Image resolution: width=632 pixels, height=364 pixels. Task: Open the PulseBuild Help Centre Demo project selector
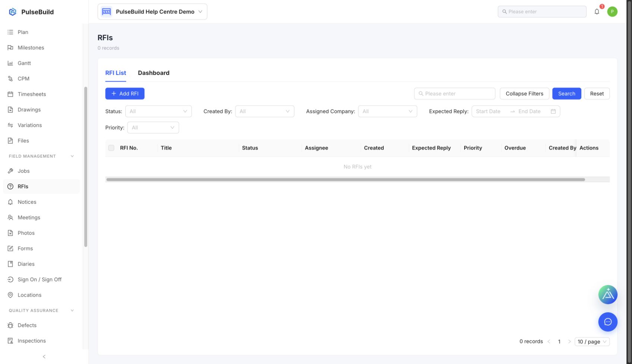[152, 12]
